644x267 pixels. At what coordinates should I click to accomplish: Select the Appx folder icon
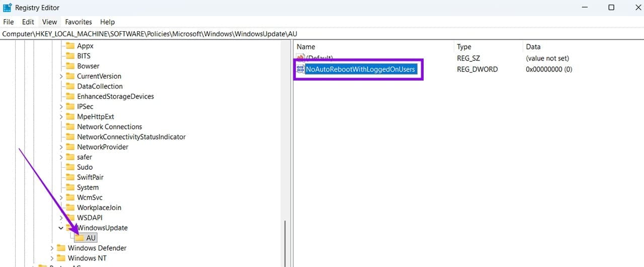click(70, 46)
